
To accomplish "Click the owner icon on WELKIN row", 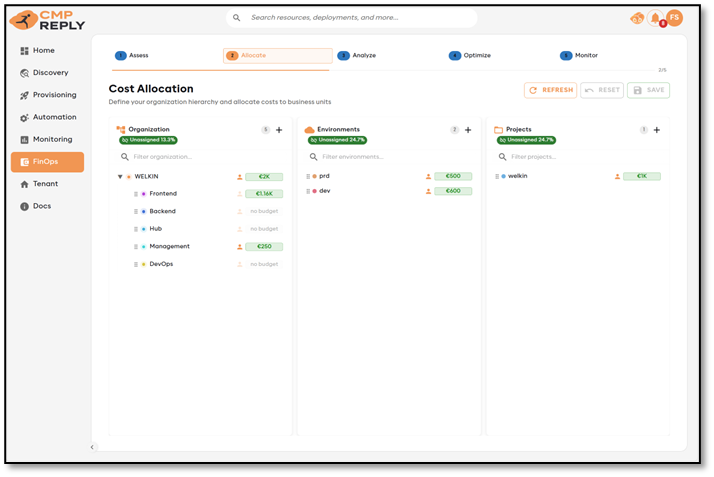I will (x=240, y=177).
